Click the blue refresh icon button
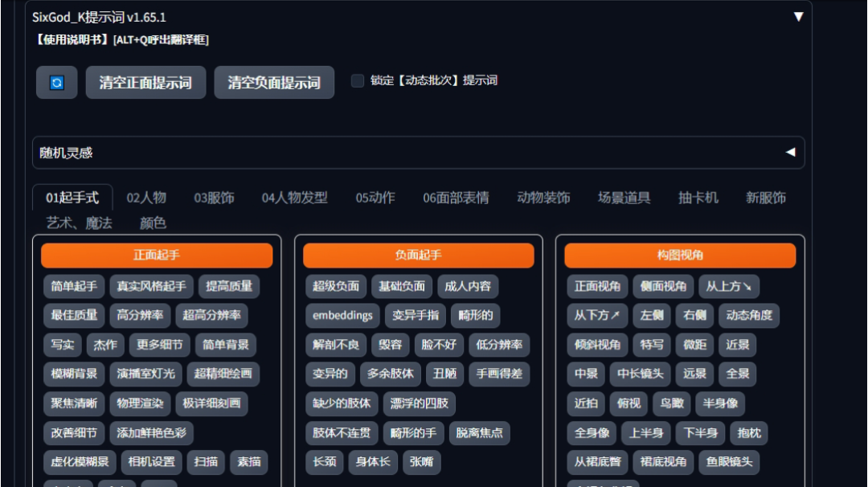Viewport: 868px width, 487px height. tap(57, 83)
